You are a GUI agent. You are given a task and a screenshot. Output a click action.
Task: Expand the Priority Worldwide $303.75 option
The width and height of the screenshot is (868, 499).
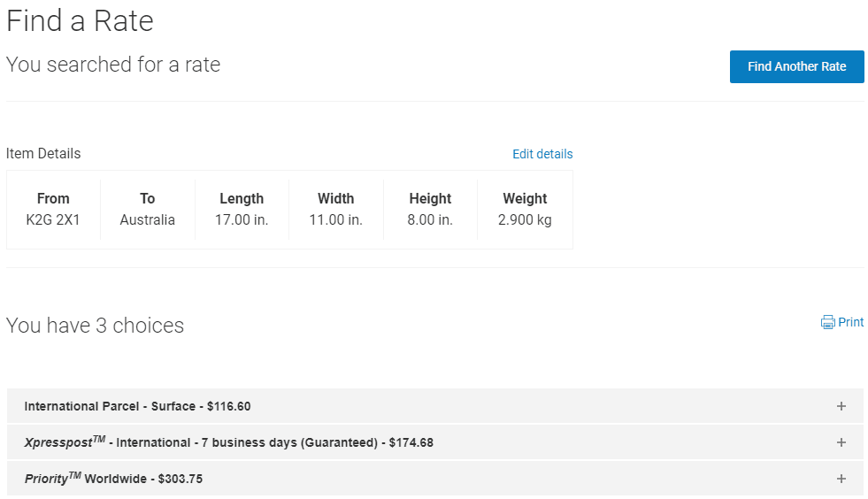114,479
